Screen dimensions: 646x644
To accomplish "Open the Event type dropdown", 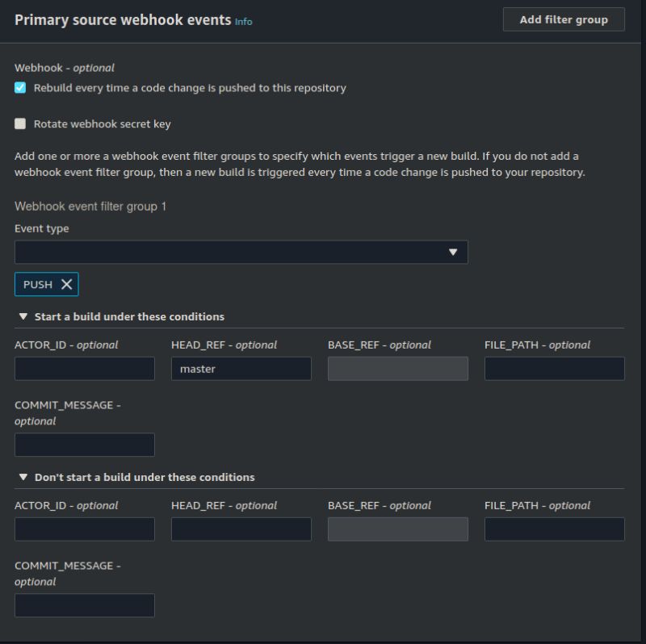I will [x=242, y=251].
